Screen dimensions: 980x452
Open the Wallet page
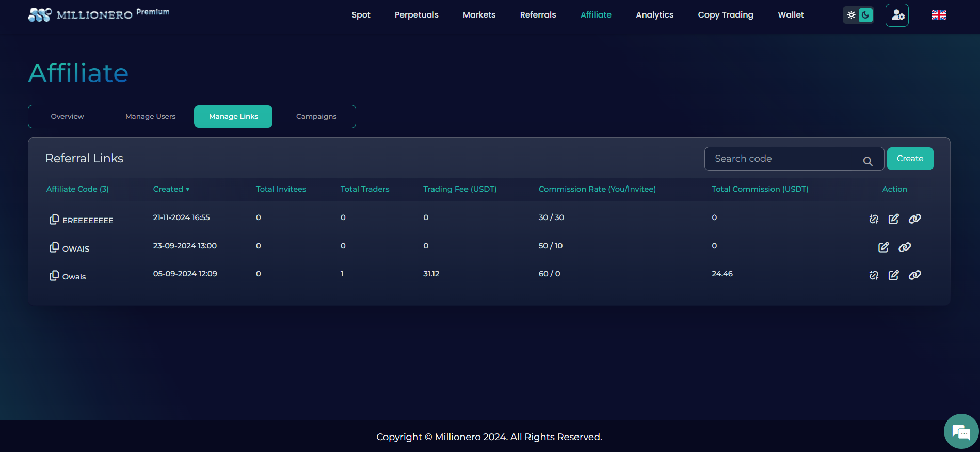(791, 15)
